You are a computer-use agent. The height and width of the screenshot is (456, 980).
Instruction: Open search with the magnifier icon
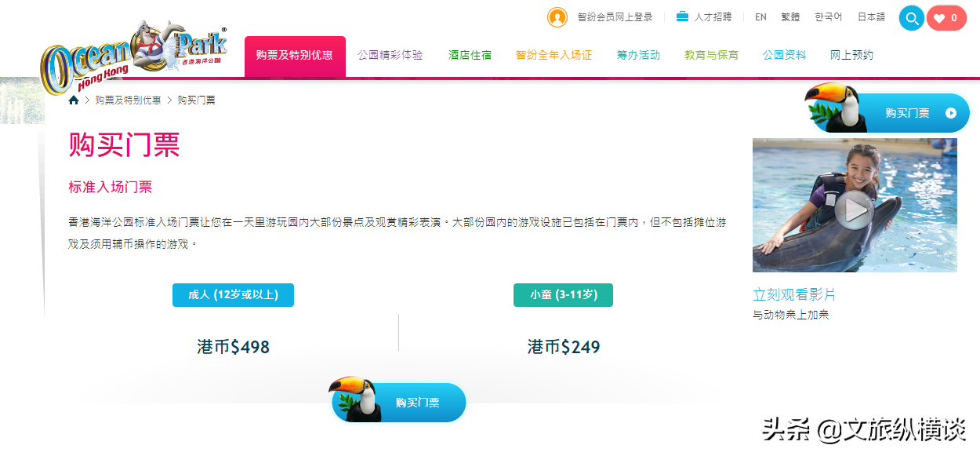912,18
